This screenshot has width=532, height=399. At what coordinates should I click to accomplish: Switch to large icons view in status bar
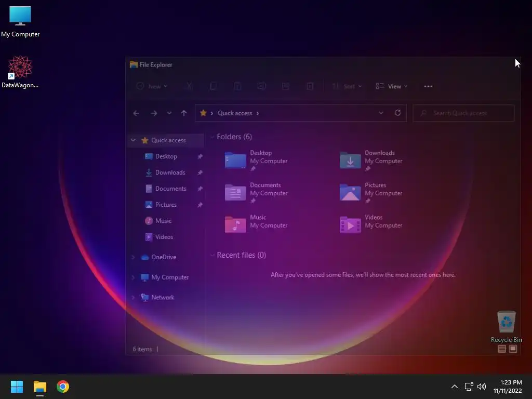click(x=513, y=349)
